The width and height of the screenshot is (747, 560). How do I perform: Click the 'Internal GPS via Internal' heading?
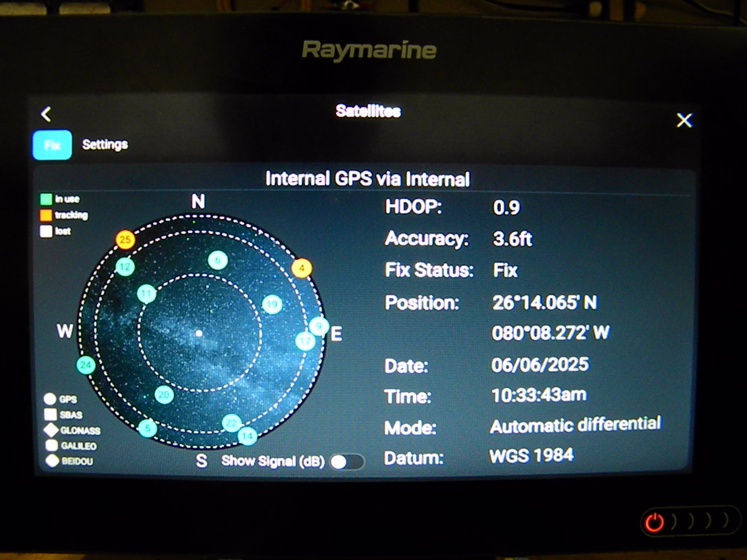pos(367,179)
